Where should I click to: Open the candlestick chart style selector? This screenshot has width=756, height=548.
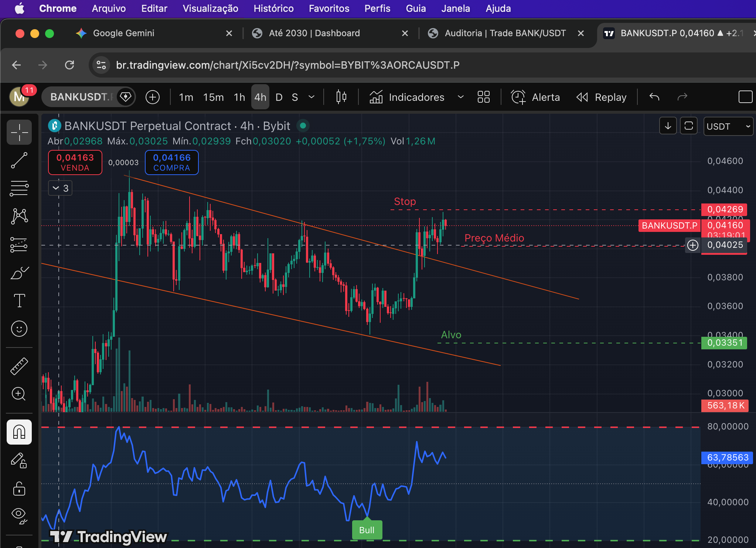pyautogui.click(x=341, y=97)
